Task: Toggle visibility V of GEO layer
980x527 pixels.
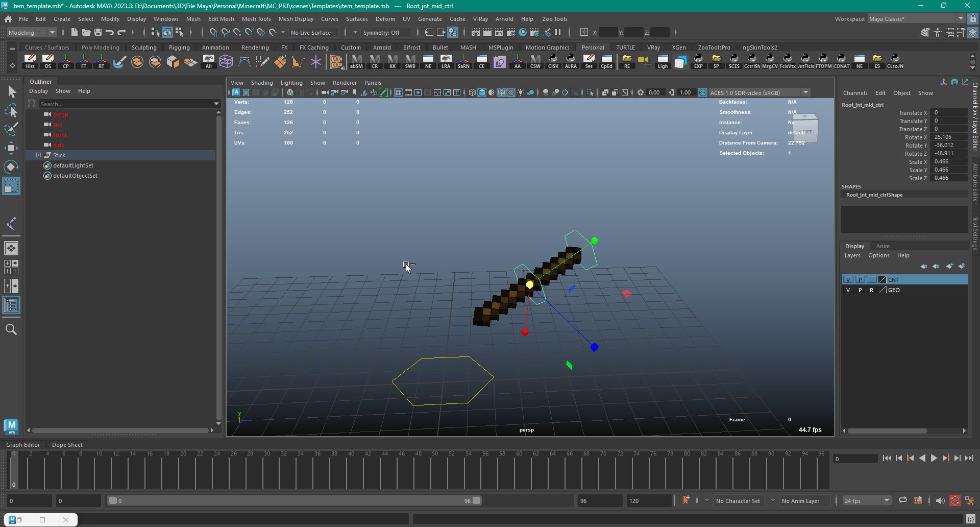Action: click(848, 290)
